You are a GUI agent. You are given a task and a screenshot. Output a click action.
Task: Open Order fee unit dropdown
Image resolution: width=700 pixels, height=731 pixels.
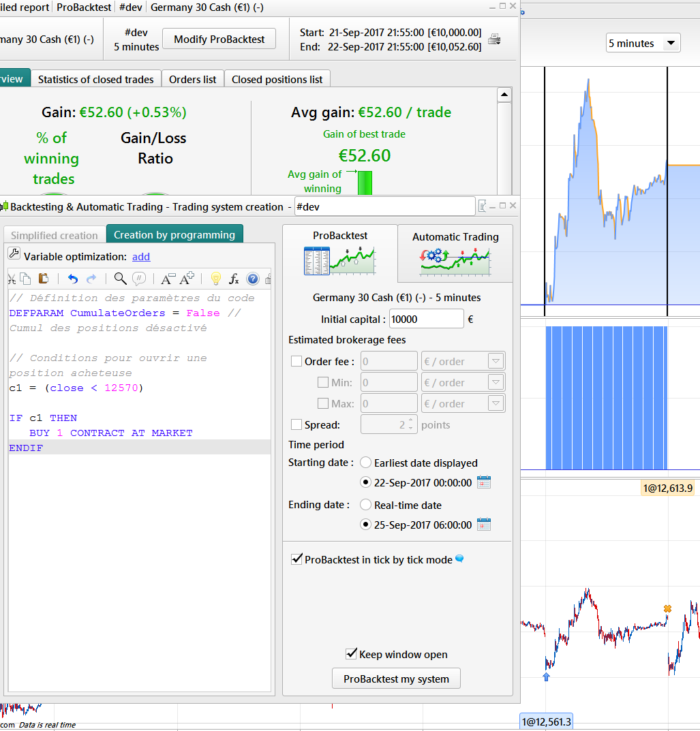tap(496, 361)
